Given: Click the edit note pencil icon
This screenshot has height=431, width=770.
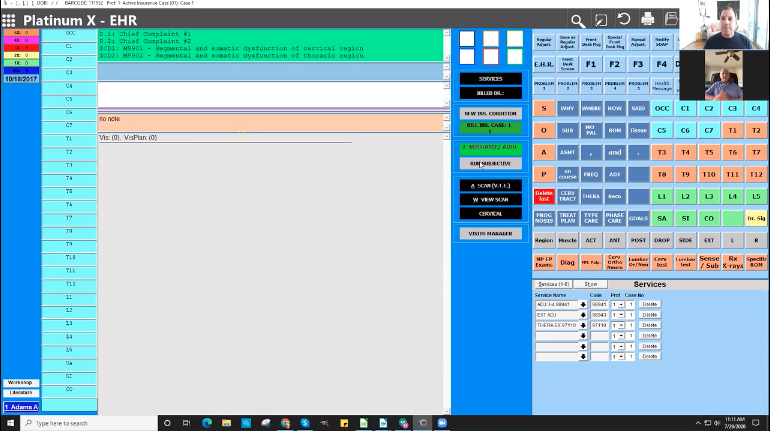Looking at the screenshot, I should point(601,20).
